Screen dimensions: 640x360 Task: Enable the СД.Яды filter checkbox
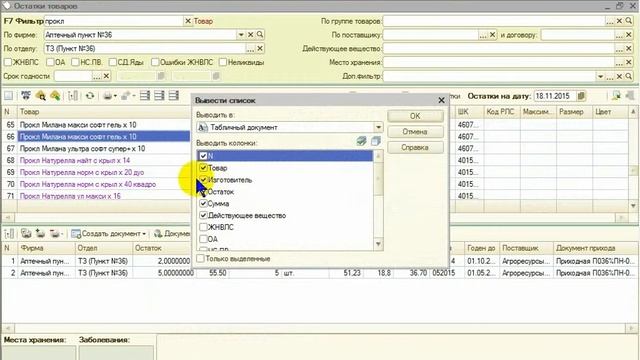pos(113,62)
